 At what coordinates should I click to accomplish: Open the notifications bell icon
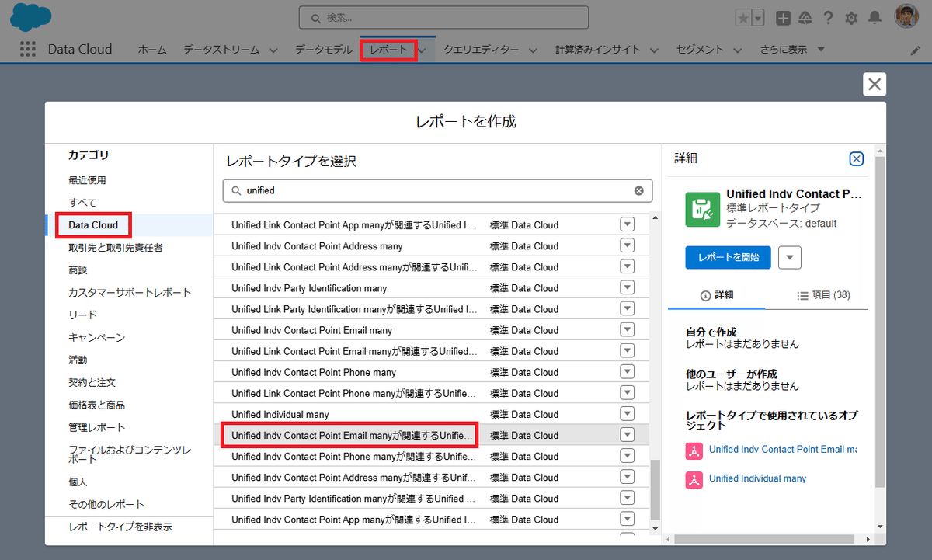(875, 18)
